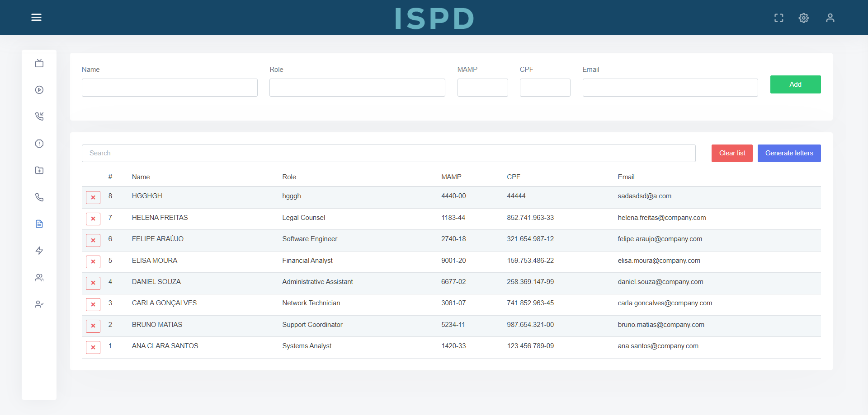
Task: Select MAMP value 6677-02
Action: coord(453,282)
